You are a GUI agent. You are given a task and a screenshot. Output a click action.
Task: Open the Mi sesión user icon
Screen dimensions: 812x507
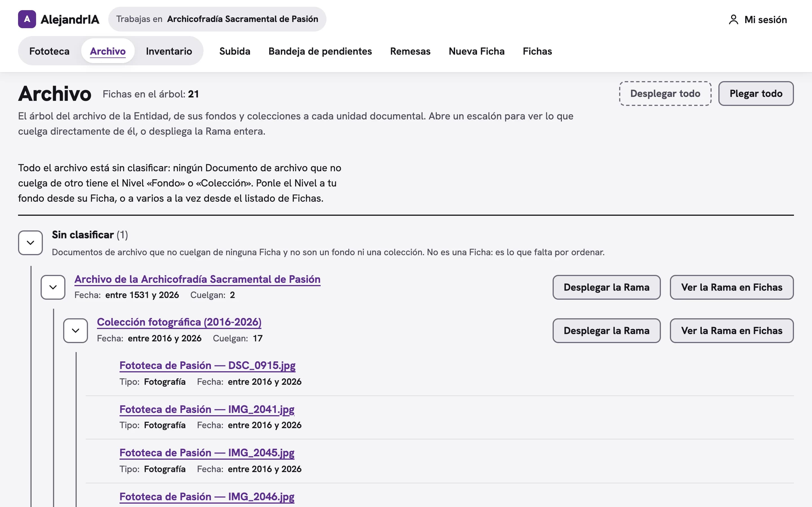coord(734,19)
